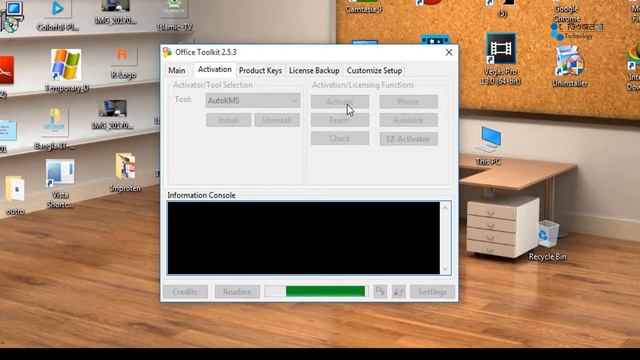Click inside the black Information Console
The width and height of the screenshot is (640, 360).
coord(303,238)
